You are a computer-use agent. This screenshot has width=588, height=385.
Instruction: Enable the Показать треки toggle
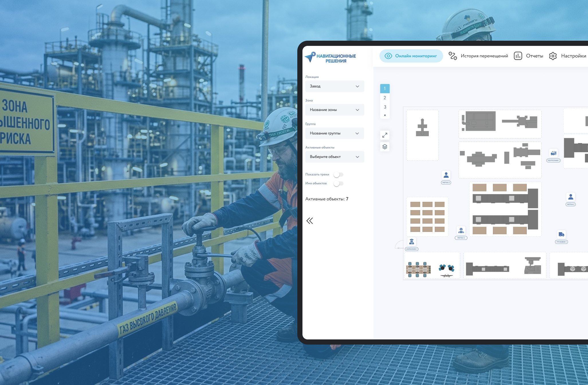point(338,175)
